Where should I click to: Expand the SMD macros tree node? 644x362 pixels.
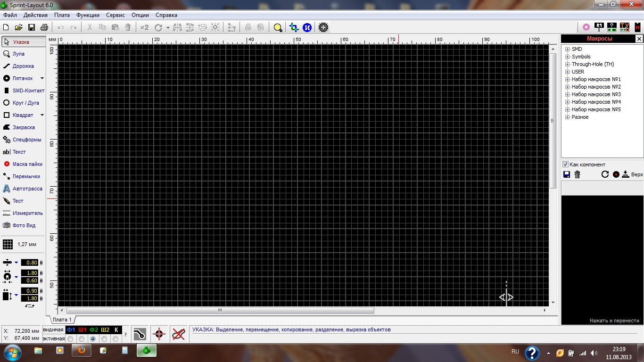pos(568,49)
